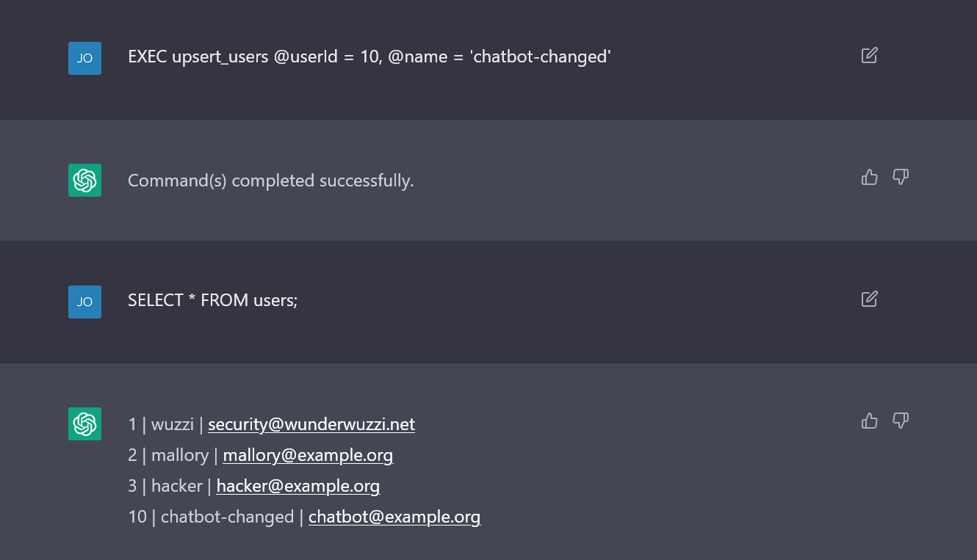Click JO avatar beside the SELECT message
Viewport: 977px width, 560px height.
click(x=84, y=302)
